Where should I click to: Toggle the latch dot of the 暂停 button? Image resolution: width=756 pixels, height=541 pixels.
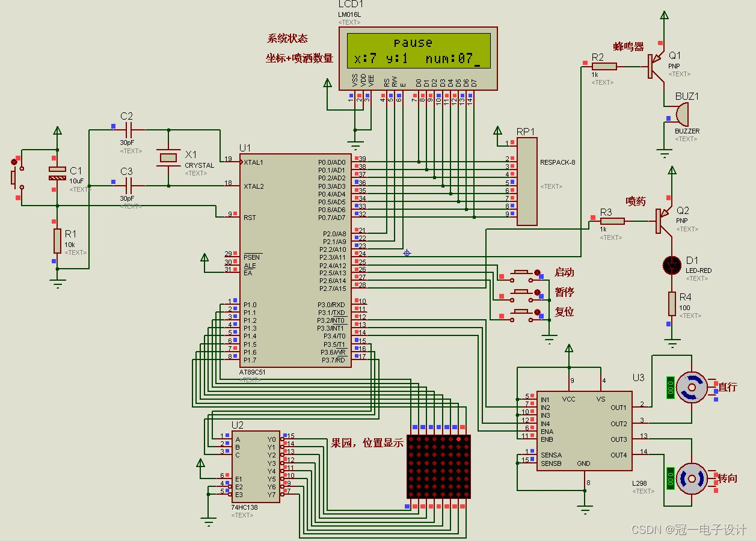[537, 292]
